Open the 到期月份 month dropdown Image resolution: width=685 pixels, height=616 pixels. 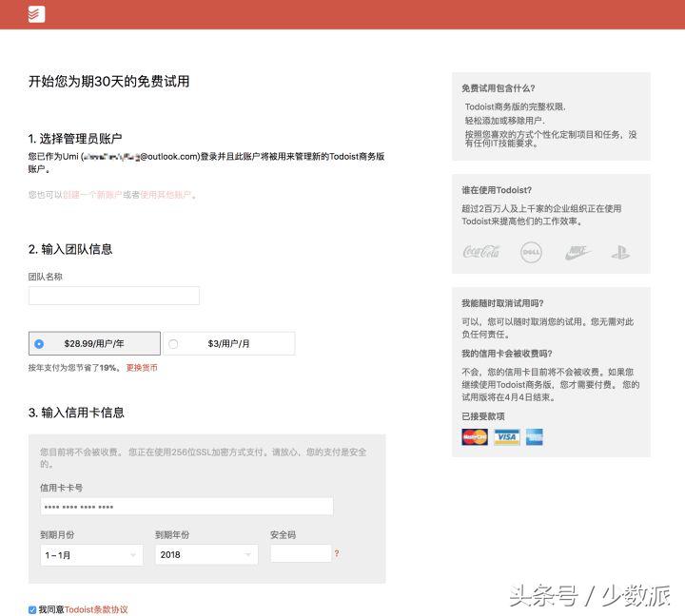[x=91, y=555]
